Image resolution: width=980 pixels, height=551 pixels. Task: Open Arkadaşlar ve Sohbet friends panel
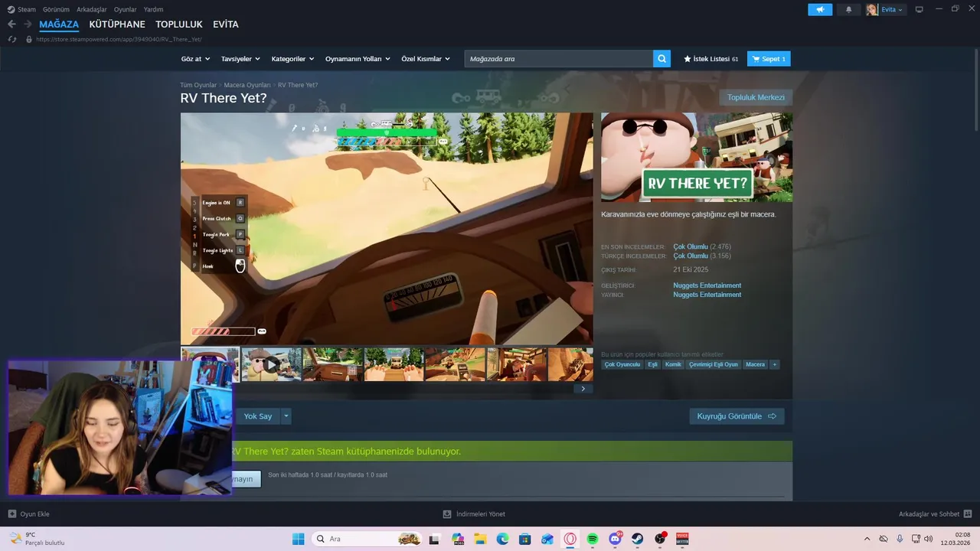pos(934,514)
